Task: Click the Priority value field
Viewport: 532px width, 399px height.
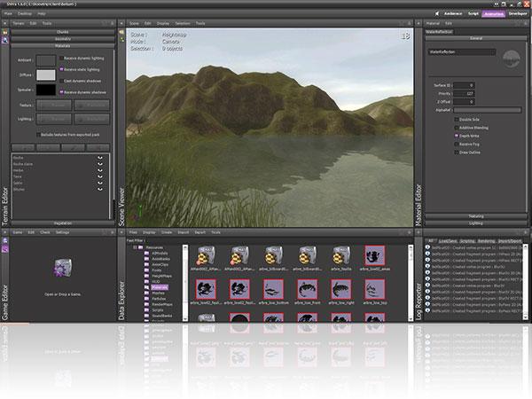Action: (x=464, y=94)
